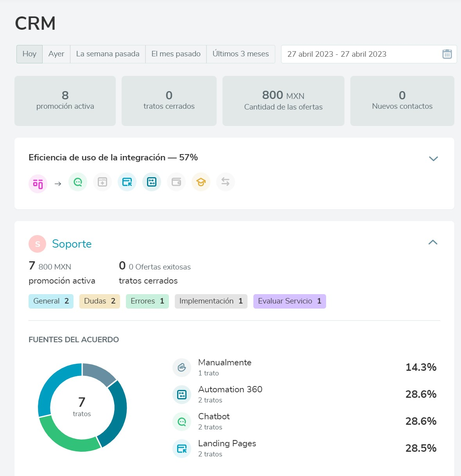The image size is (461, 476).
Task: Select Últimos 3 meses filter
Action: point(240,54)
